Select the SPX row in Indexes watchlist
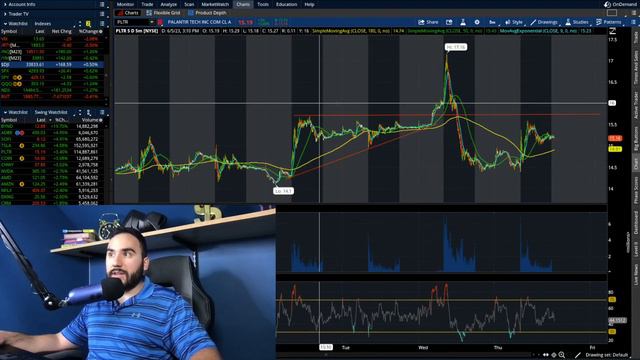This screenshot has height=360, width=640. (x=52, y=71)
